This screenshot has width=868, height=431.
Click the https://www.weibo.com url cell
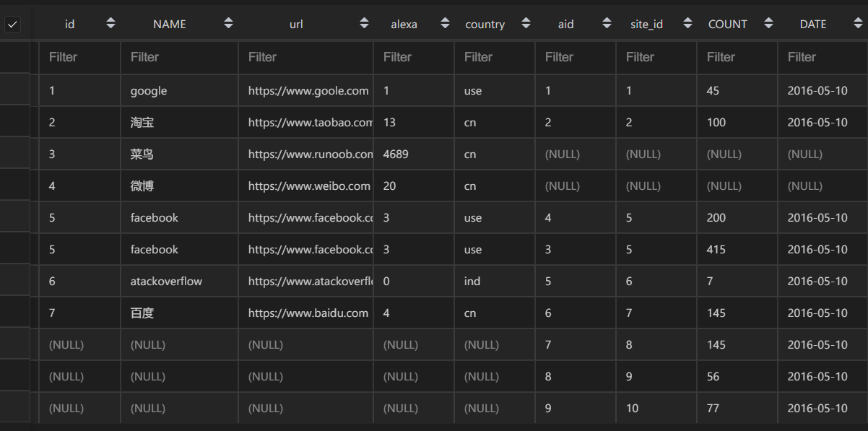click(x=305, y=186)
